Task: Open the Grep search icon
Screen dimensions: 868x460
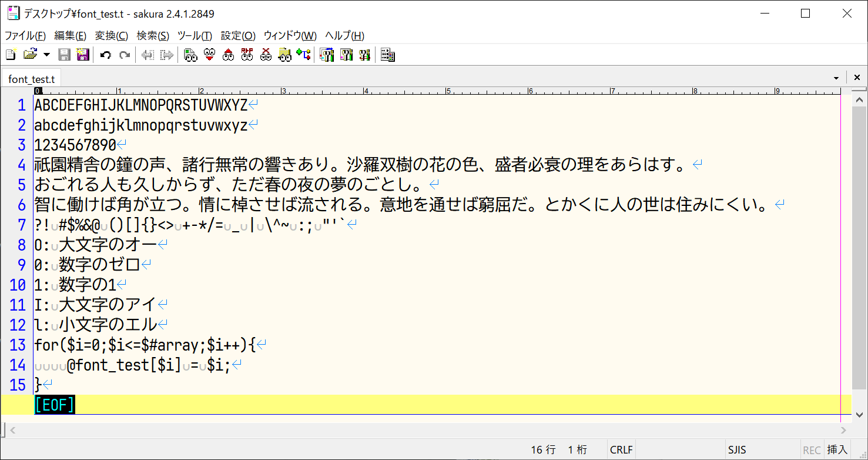Action: click(x=284, y=55)
